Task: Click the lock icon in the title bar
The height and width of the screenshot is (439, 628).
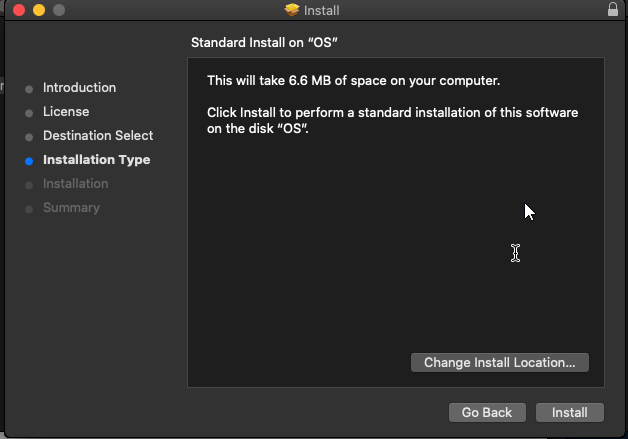Action: coord(612,10)
